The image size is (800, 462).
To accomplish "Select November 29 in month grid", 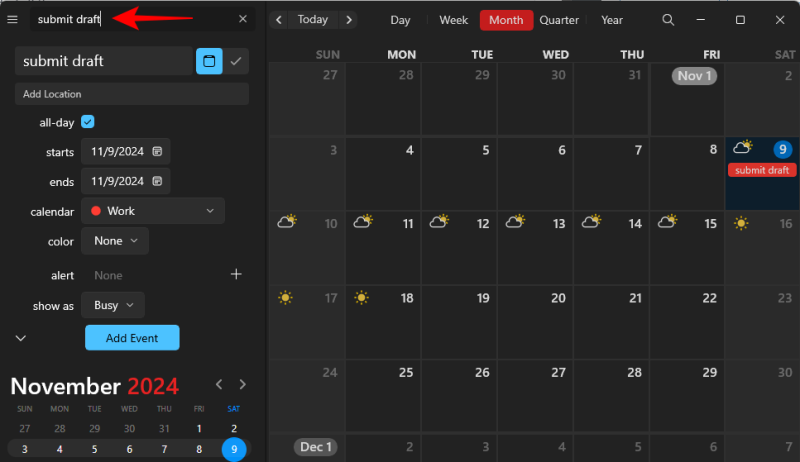I will pos(687,396).
